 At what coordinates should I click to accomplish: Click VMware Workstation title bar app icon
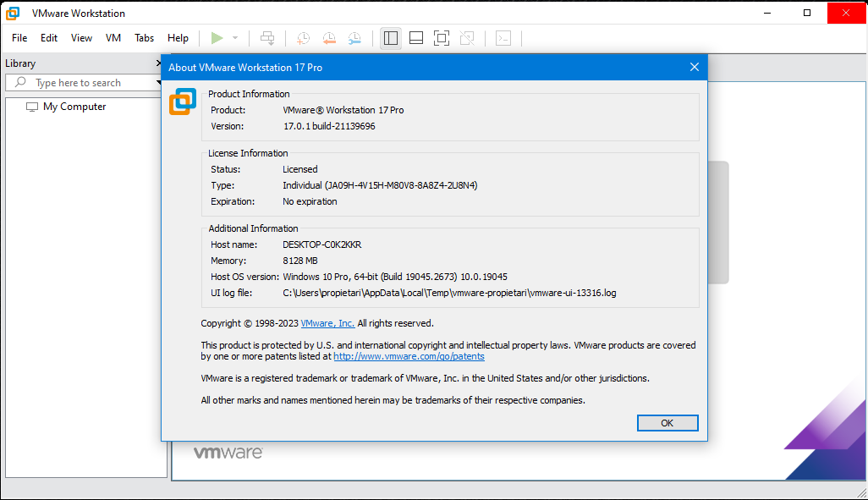[x=13, y=14]
